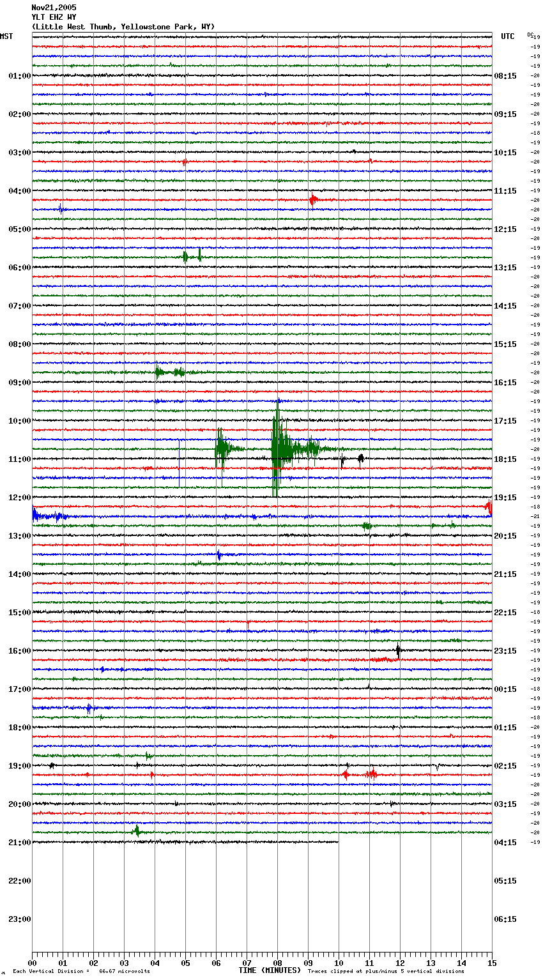Click the 13:15 UTC time label

coord(505,268)
